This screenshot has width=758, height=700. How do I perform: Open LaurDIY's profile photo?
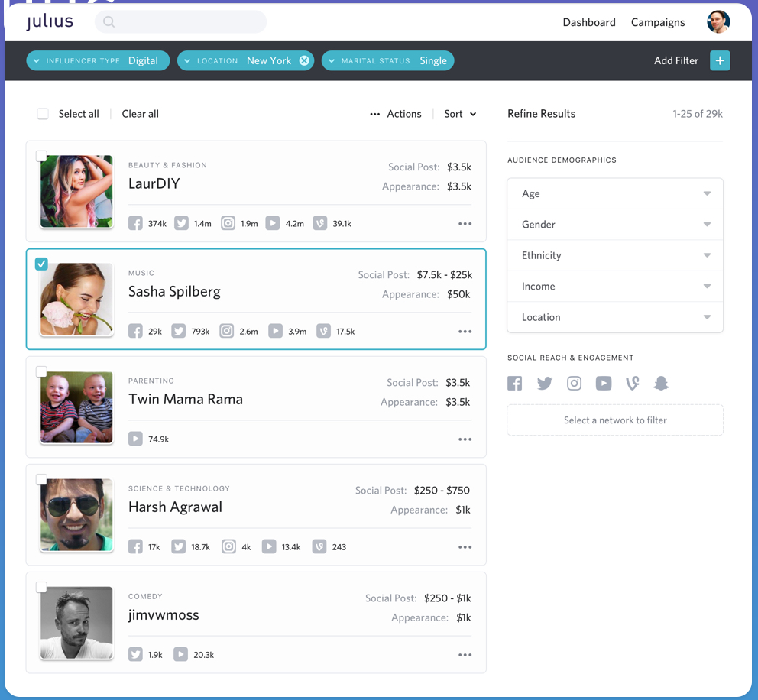tap(77, 192)
